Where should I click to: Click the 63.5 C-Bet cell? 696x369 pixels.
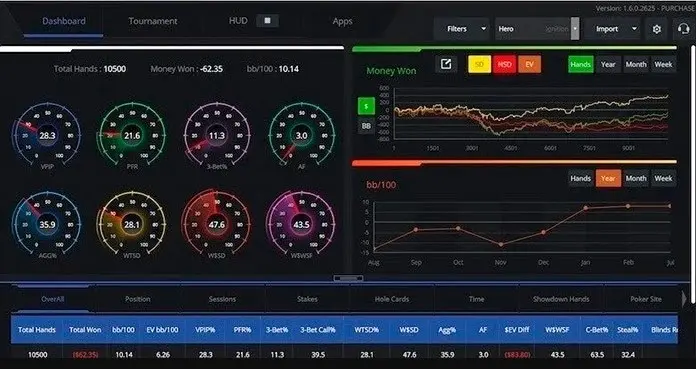coord(597,355)
